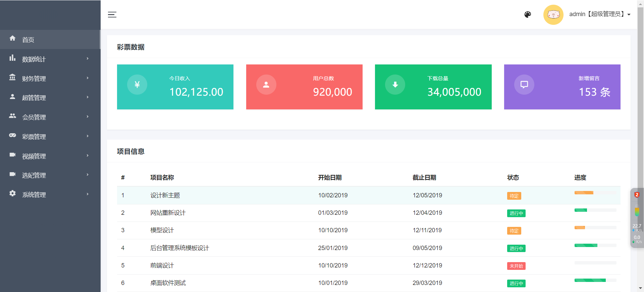Click the scrollbar down arrow at bottom right
644x292 pixels.
640,288
